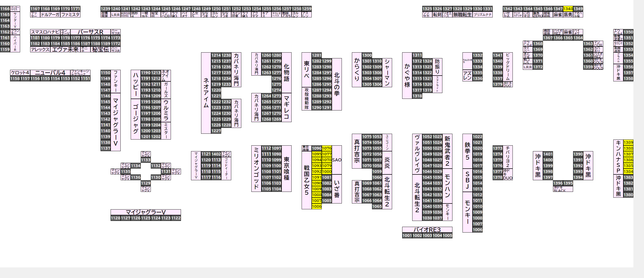The width and height of the screenshot is (644, 278).
Task: Select machine number 1325
Action: pos(427,9)
